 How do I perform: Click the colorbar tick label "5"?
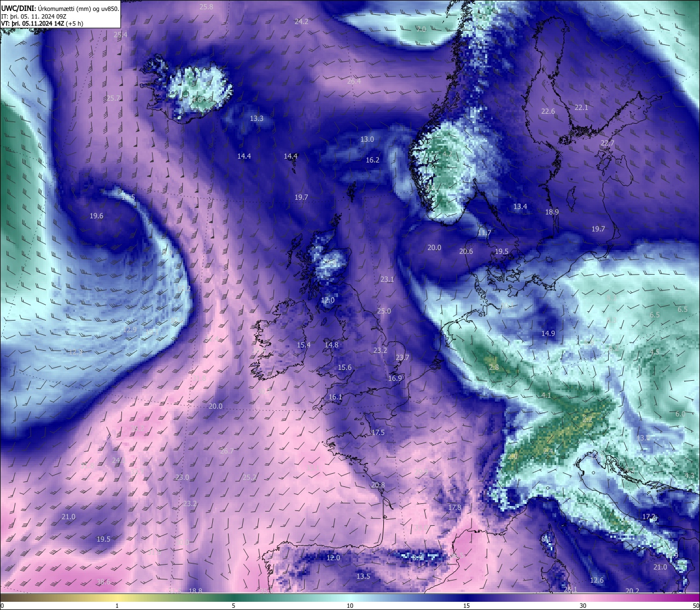pos(234,606)
